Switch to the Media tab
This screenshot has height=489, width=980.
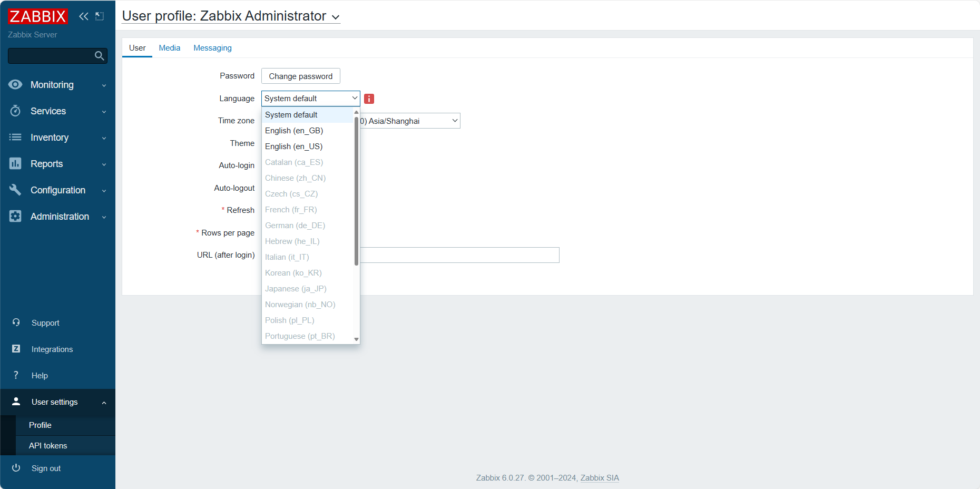pos(170,48)
